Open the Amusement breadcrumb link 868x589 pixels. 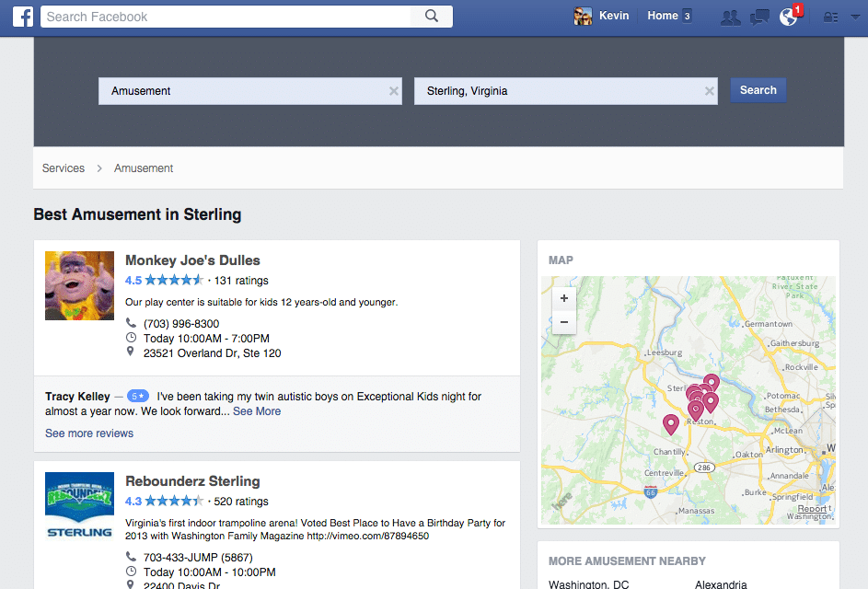pyautogui.click(x=144, y=168)
